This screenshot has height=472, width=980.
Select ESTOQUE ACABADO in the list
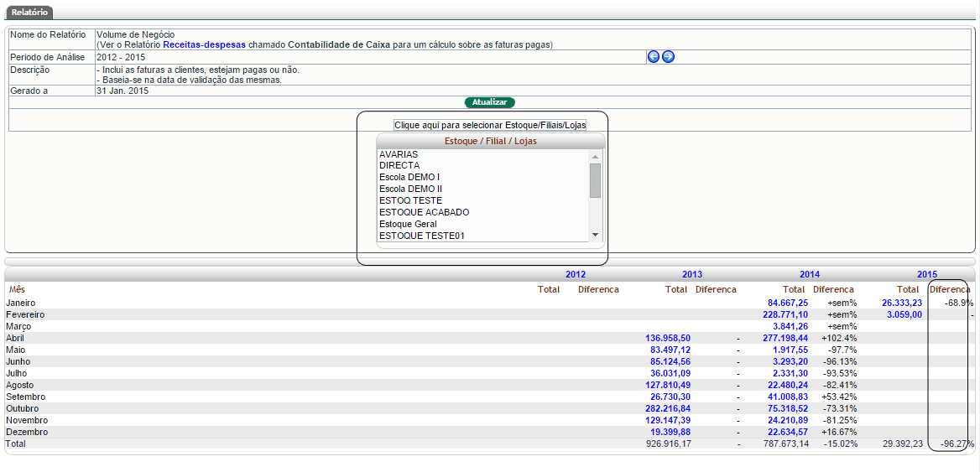[483, 212]
